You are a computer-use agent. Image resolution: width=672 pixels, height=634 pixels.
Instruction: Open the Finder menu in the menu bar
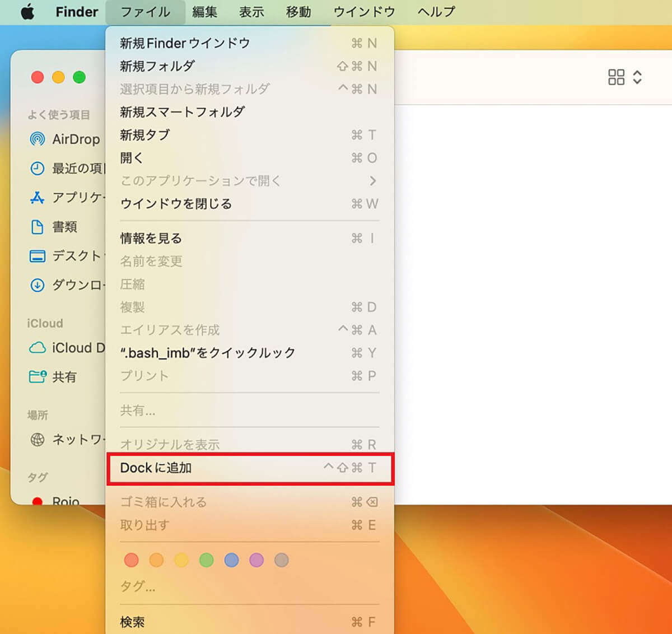77,12
